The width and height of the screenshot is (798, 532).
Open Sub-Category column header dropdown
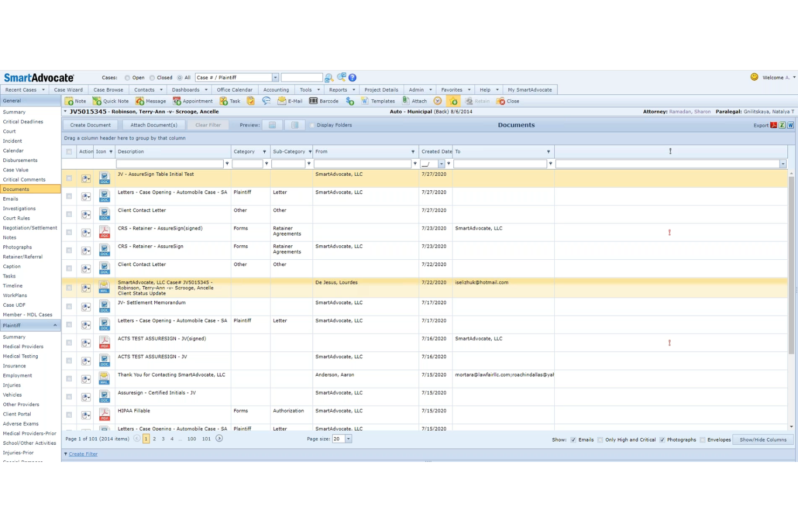tap(310, 151)
